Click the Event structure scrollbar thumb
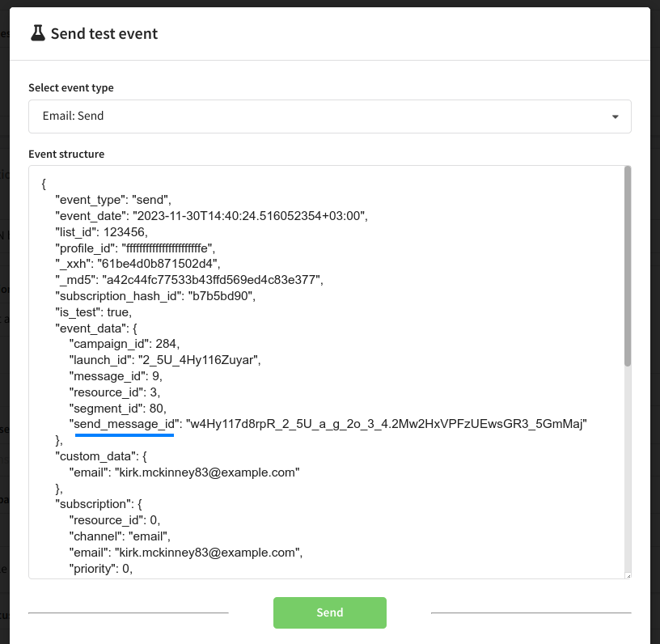 pyautogui.click(x=627, y=267)
